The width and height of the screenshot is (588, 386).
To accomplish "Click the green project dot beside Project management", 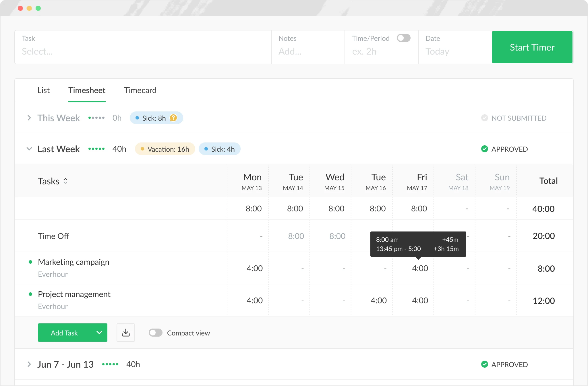I will (x=31, y=294).
